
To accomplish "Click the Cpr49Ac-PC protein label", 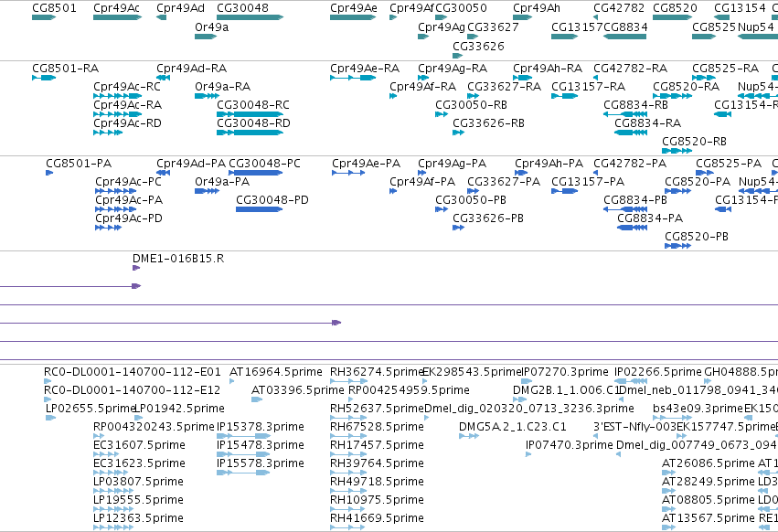I will (128, 182).
